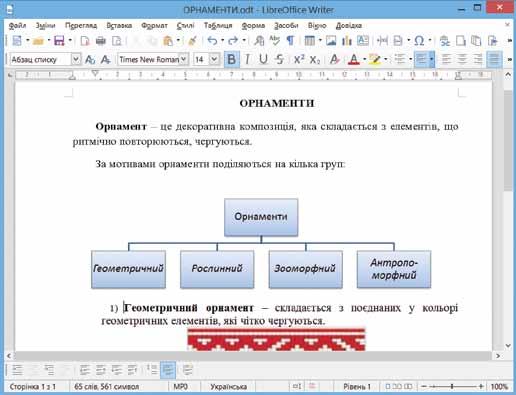Apply superscript formatting icon
The image size is (516, 395).
(299, 59)
